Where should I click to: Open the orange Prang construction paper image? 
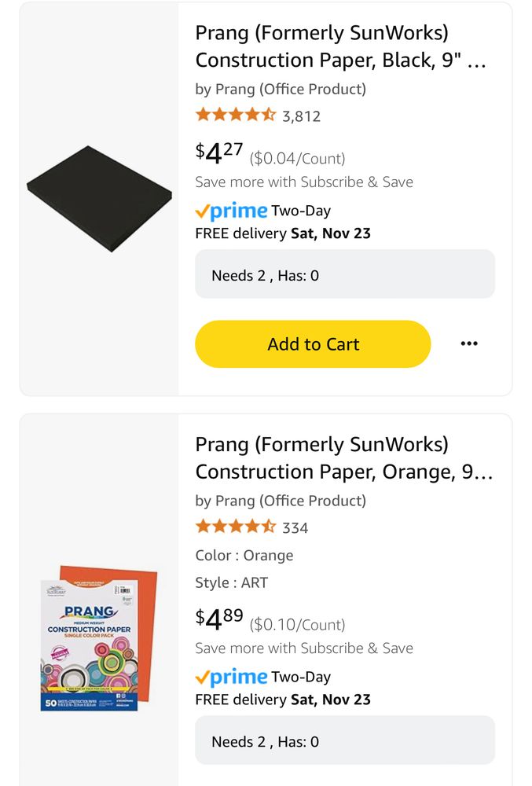(99, 638)
